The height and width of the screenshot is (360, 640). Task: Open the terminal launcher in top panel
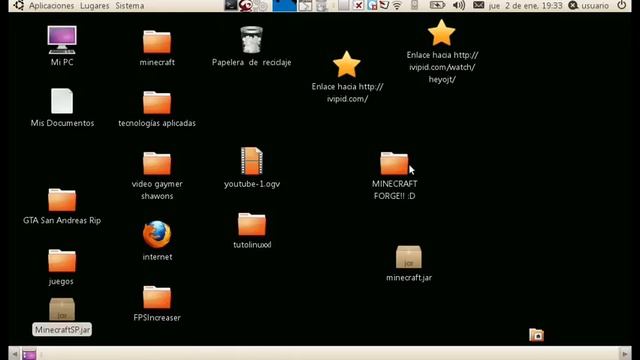point(231,5)
